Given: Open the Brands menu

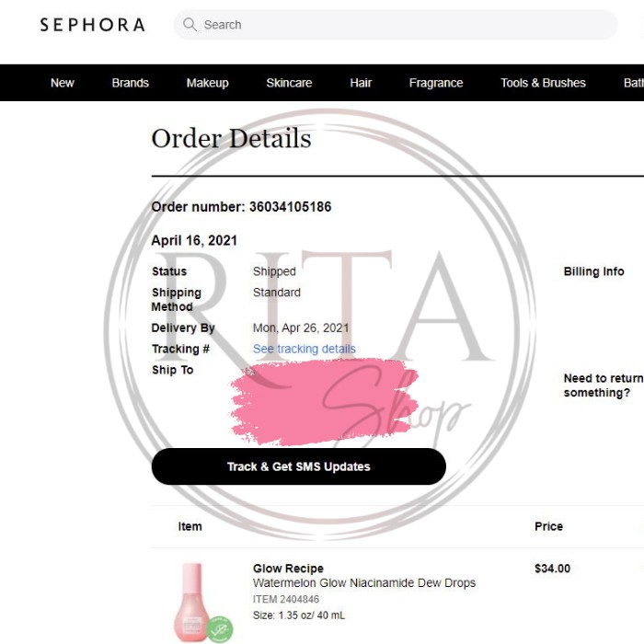Looking at the screenshot, I should tap(131, 83).
